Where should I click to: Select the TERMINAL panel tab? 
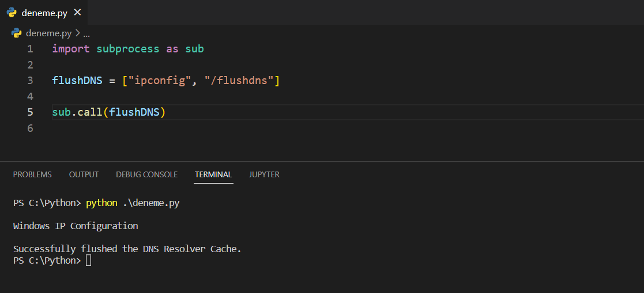(213, 174)
